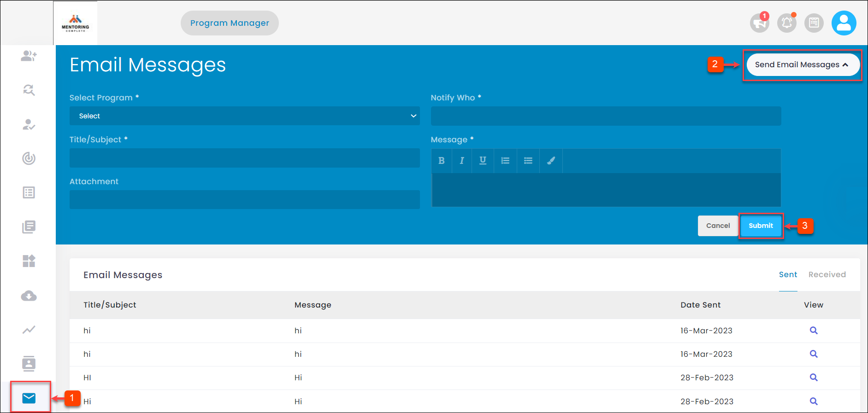Switch to the Received tab
868x413 pixels.
click(x=827, y=274)
